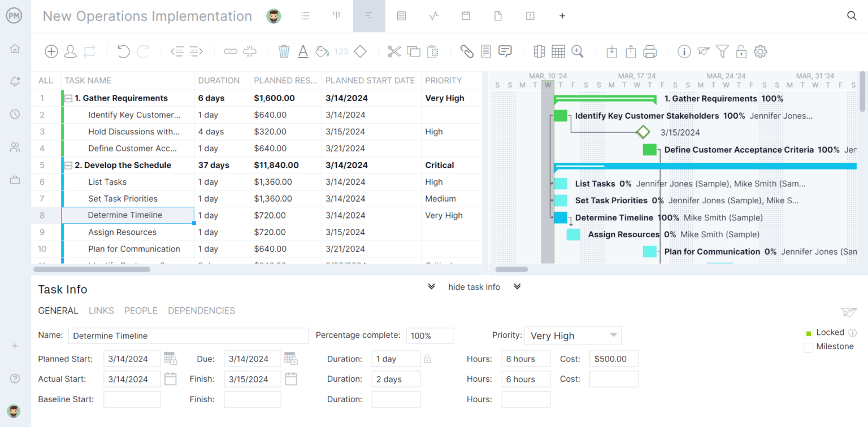
Task: Select the diamond milestone toolbar icon
Action: (x=360, y=51)
